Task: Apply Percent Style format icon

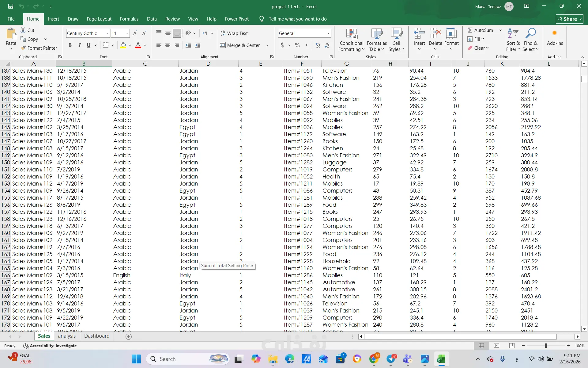Action: click(x=297, y=45)
